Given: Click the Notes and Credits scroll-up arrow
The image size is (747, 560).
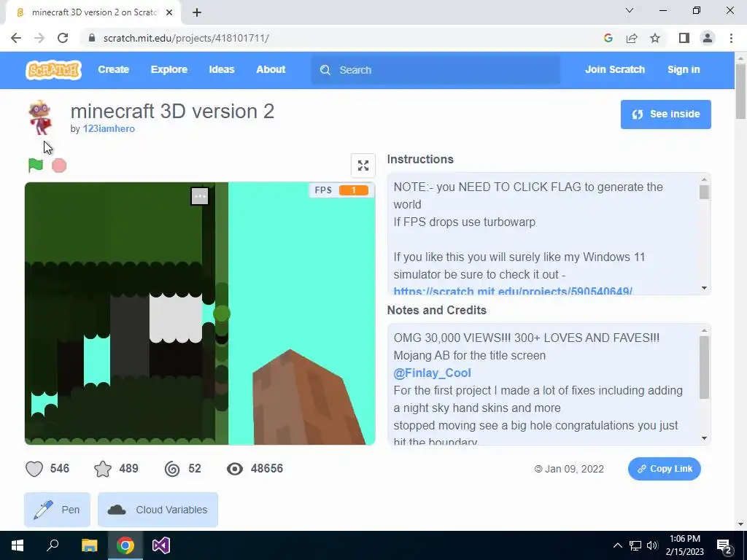Looking at the screenshot, I should point(704,330).
